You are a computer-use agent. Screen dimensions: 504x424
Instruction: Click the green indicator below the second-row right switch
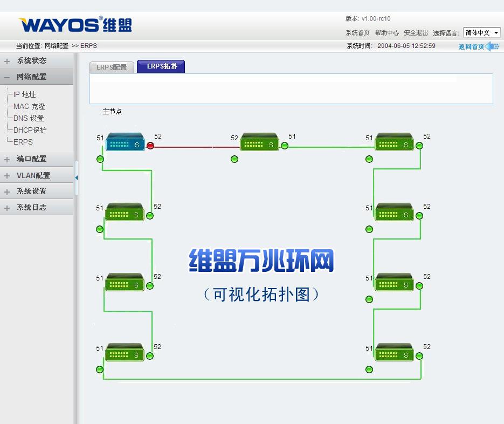click(369, 229)
